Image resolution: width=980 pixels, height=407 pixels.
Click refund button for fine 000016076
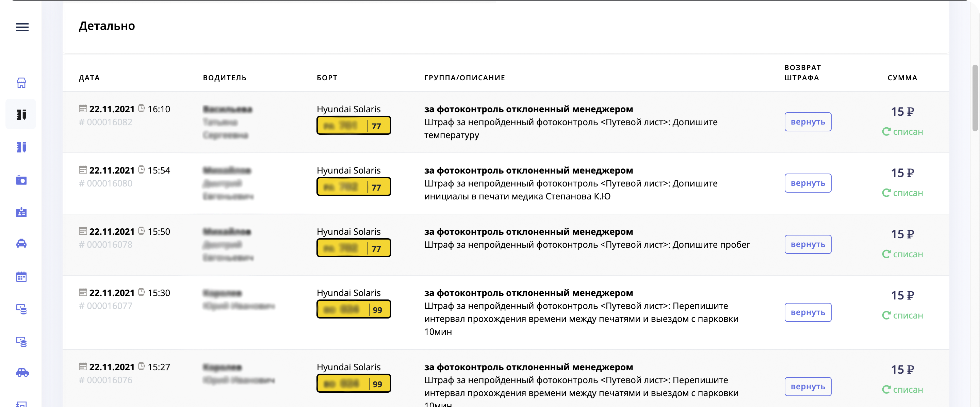pos(808,387)
